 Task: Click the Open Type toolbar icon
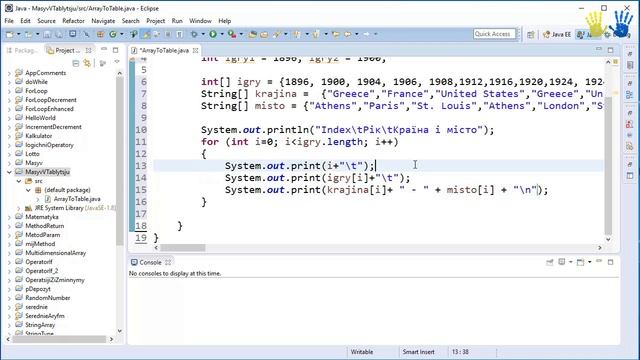[x=252, y=34]
